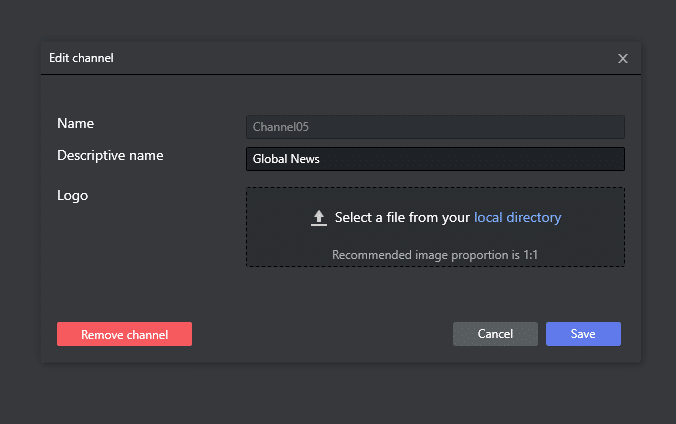Viewport: 676px width, 424px height.
Task: Click the Descriptive name input field
Action: tap(435, 159)
